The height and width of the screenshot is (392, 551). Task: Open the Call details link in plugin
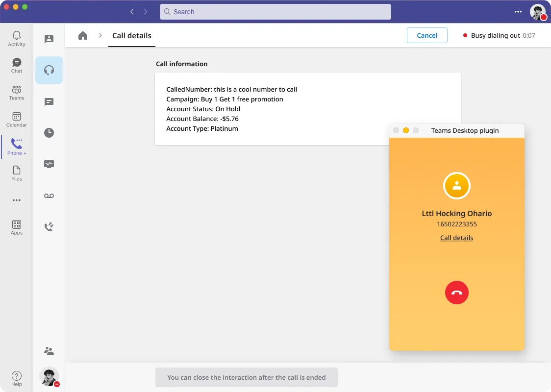coord(456,238)
